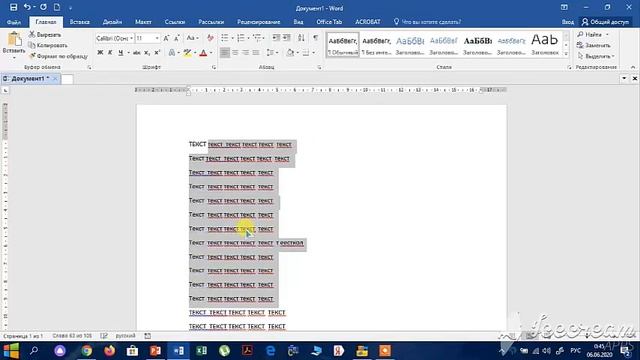This screenshot has height=360, width=640.
Task: Toggle bold (Ж) formatting
Action: pos(100,53)
